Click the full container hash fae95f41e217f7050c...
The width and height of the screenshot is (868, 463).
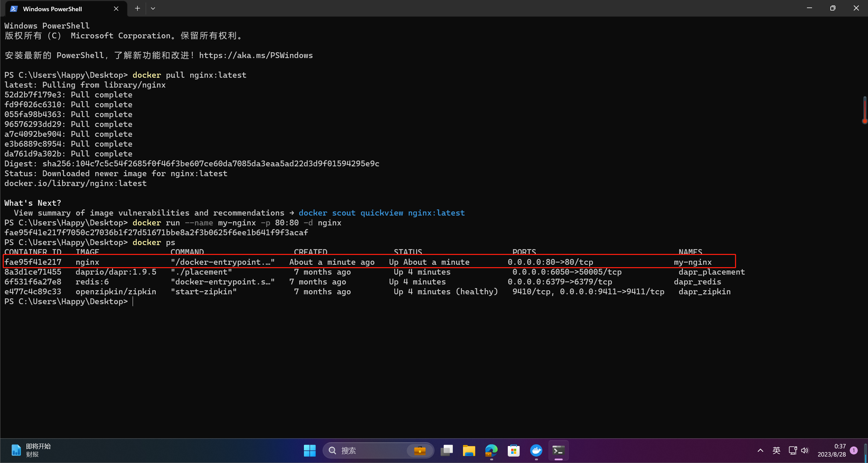point(156,233)
